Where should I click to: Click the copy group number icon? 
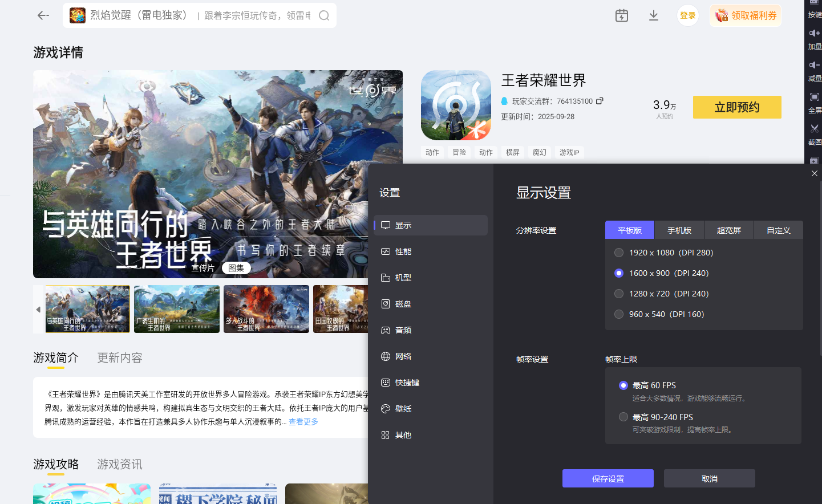tap(600, 101)
